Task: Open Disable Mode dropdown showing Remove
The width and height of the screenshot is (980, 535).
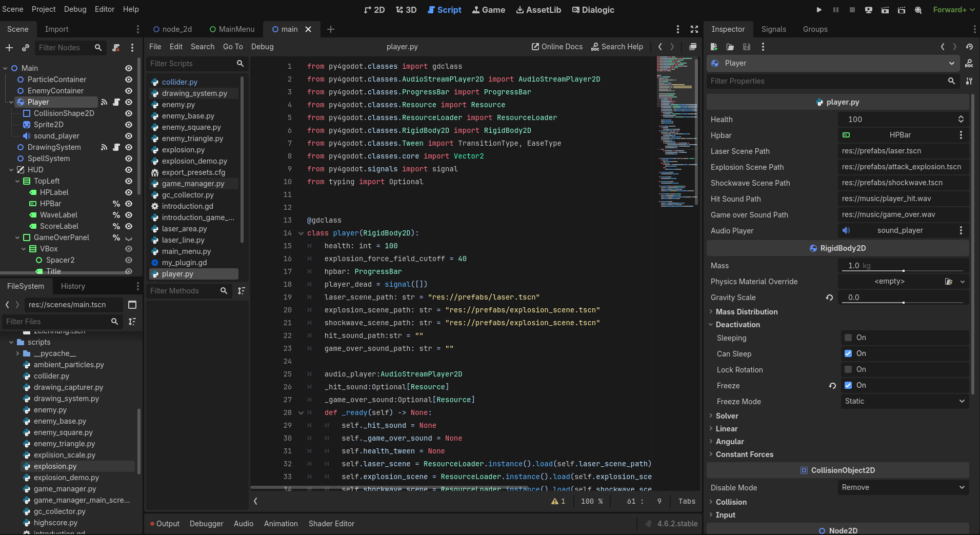Action: pyautogui.click(x=904, y=487)
